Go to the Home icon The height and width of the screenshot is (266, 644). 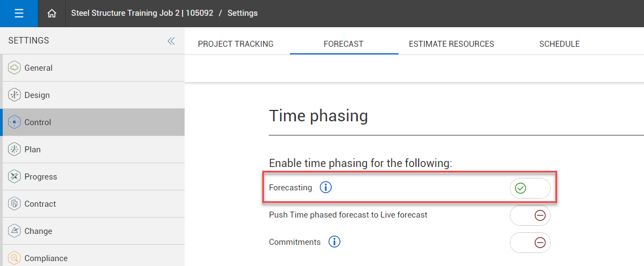click(52, 14)
